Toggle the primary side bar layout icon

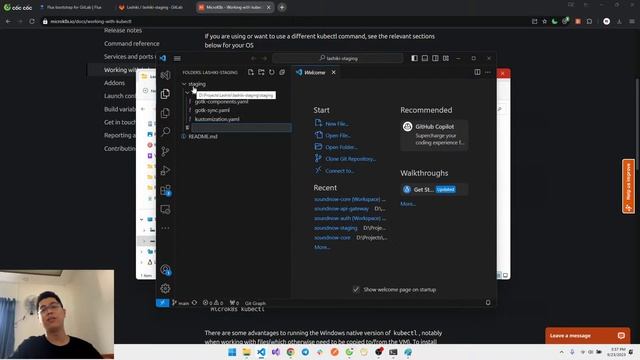[x=414, y=58]
